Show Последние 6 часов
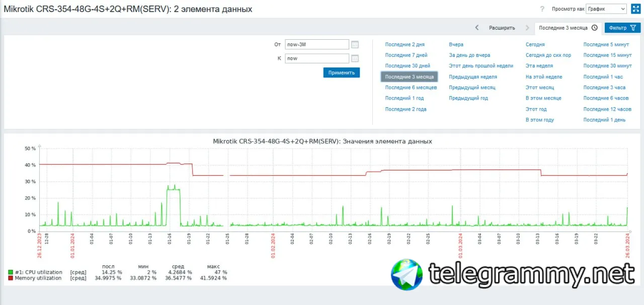 pyautogui.click(x=606, y=98)
